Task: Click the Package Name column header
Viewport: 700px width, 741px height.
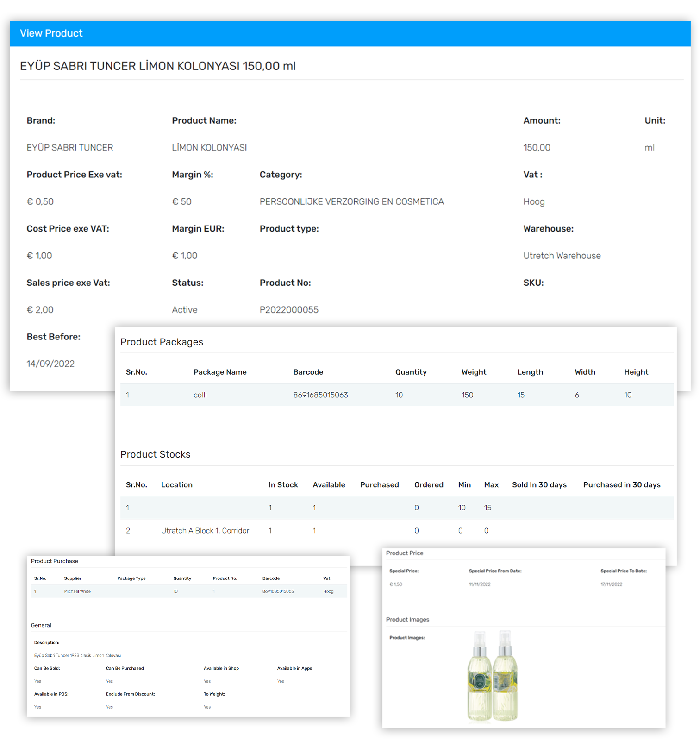Action: (x=220, y=372)
